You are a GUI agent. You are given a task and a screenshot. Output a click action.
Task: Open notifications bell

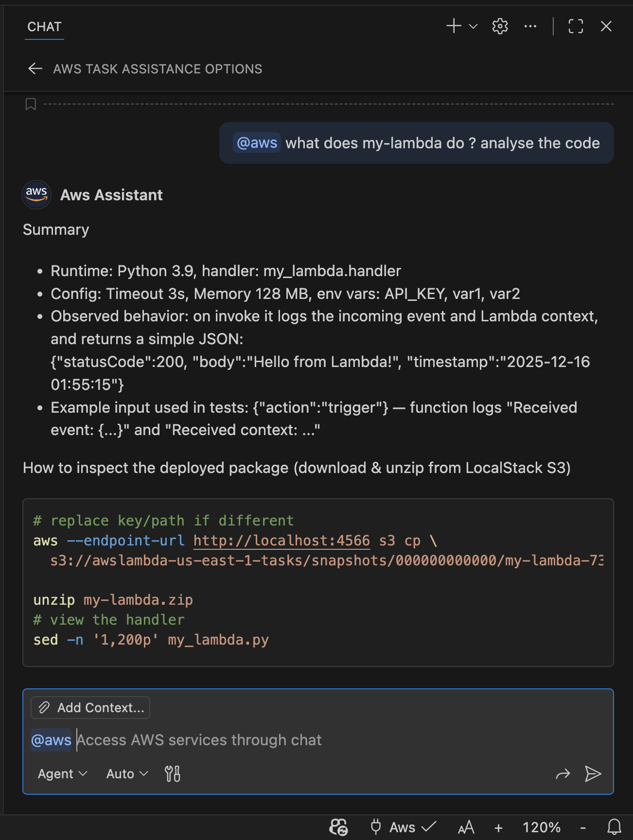tap(615, 827)
